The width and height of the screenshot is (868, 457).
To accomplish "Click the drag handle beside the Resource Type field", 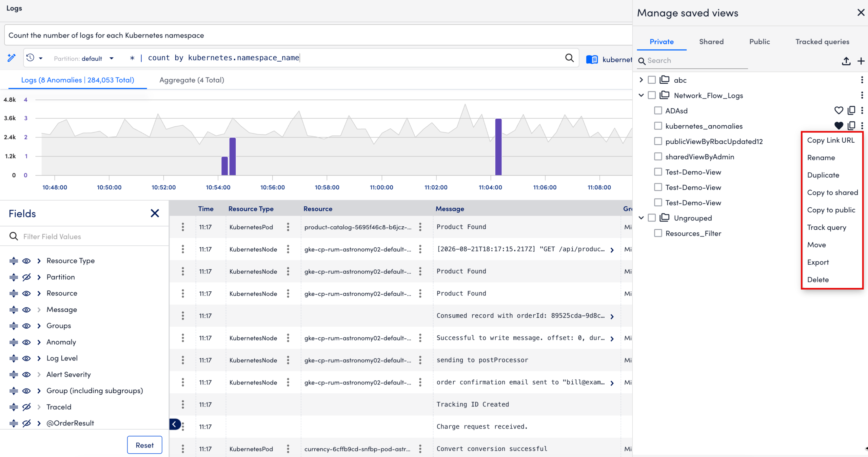I will click(14, 261).
